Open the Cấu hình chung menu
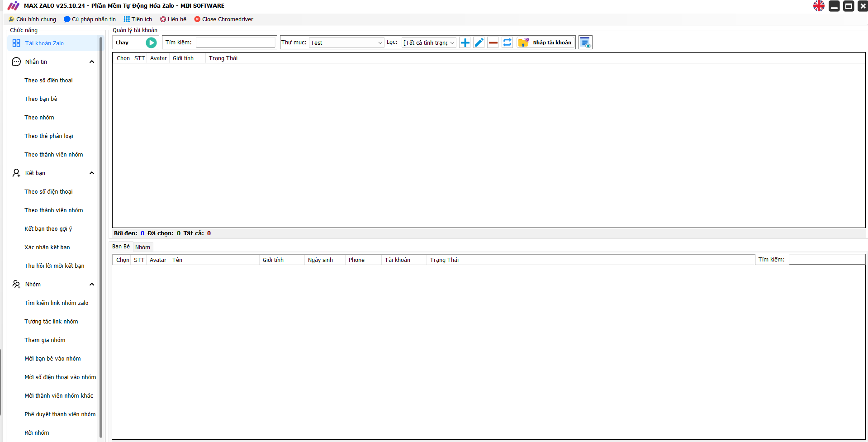 tap(33, 19)
